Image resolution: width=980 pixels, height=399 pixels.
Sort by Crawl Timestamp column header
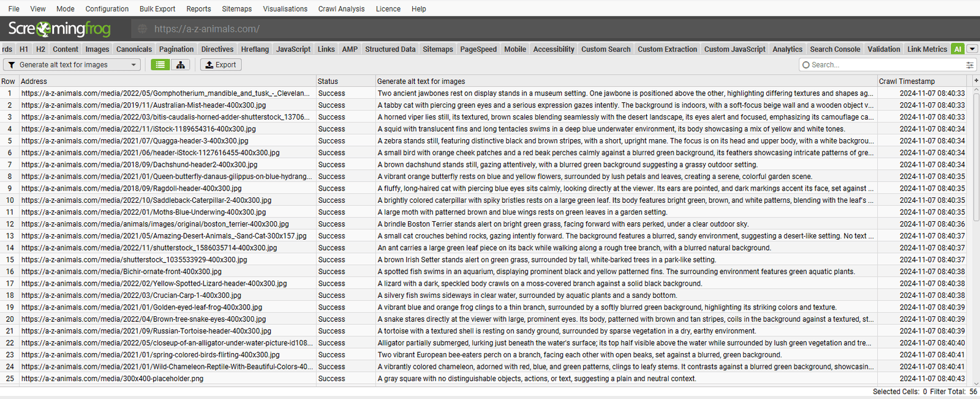(907, 81)
